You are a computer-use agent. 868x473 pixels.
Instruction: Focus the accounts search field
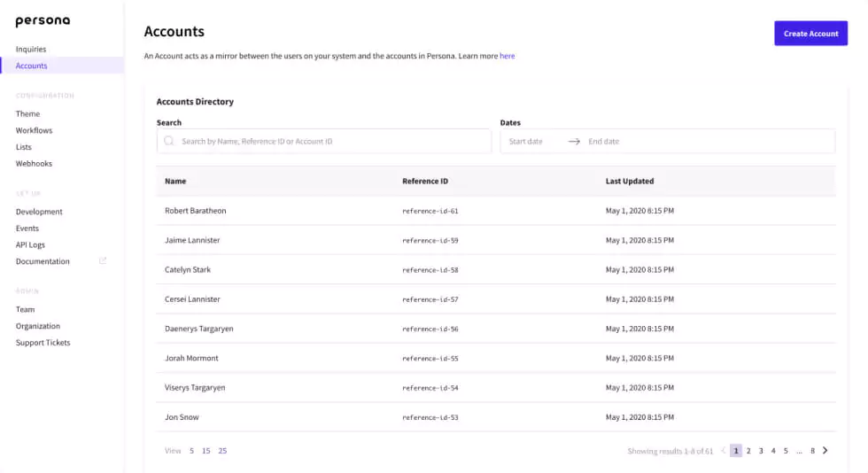[x=324, y=141]
